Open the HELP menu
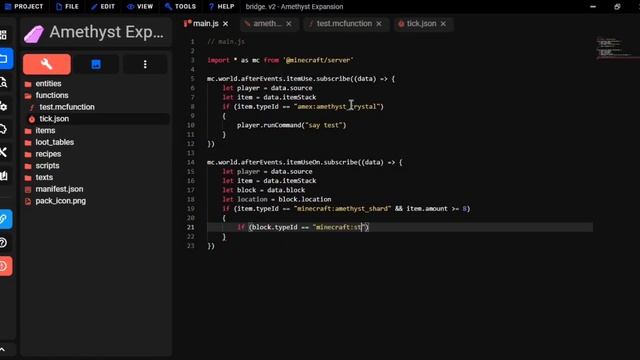640x360 pixels. [x=222, y=7]
